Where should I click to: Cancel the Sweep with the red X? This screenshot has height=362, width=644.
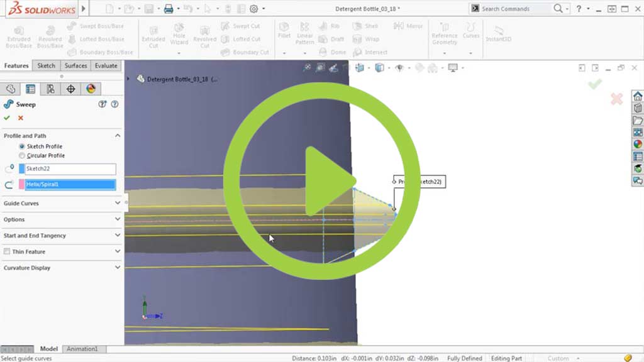[x=21, y=118]
